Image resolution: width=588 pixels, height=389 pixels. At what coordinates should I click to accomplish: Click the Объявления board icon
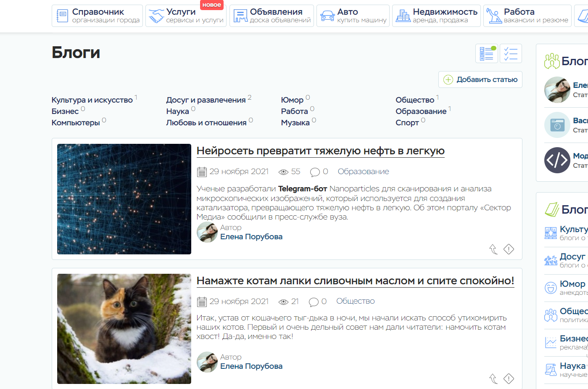coord(240,16)
